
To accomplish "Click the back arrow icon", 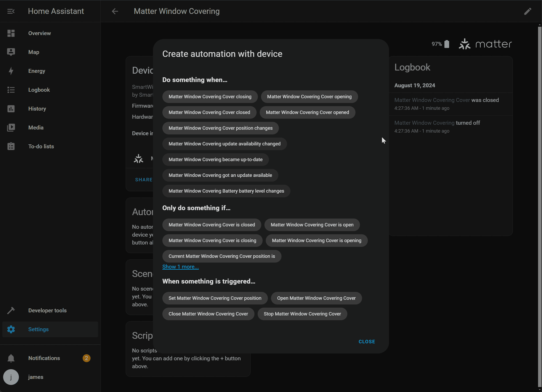I will point(115,11).
